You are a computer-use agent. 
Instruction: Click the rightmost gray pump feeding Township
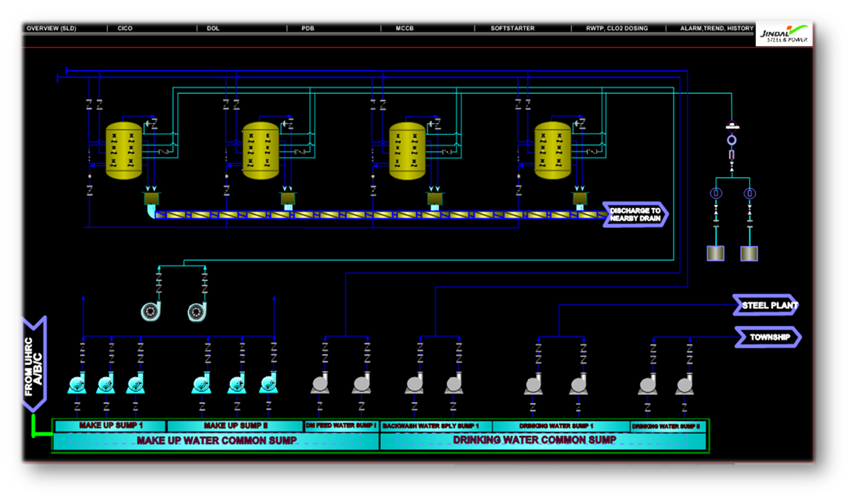(684, 384)
